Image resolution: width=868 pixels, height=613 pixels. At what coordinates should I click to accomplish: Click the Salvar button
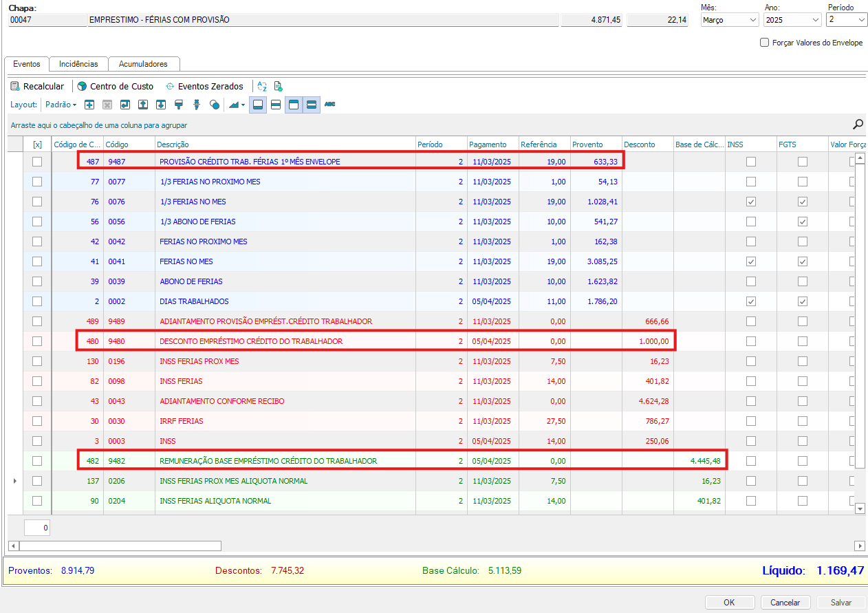pyautogui.click(x=840, y=602)
